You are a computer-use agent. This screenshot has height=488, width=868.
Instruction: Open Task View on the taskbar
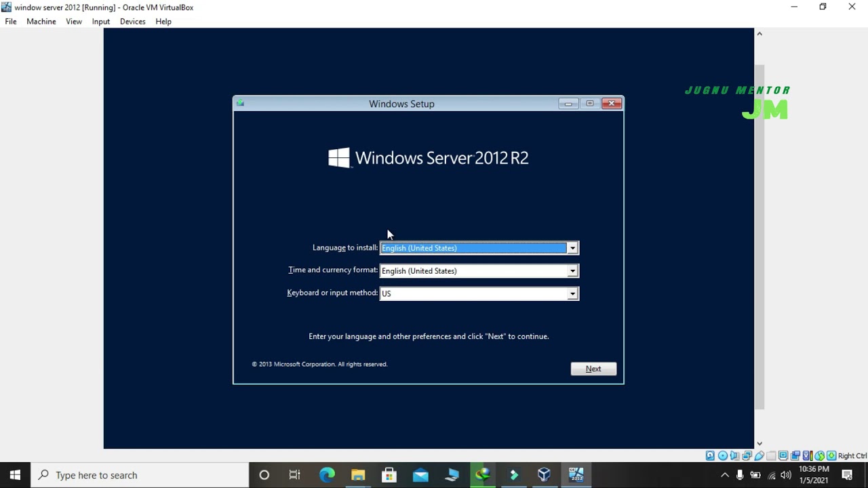(295, 475)
